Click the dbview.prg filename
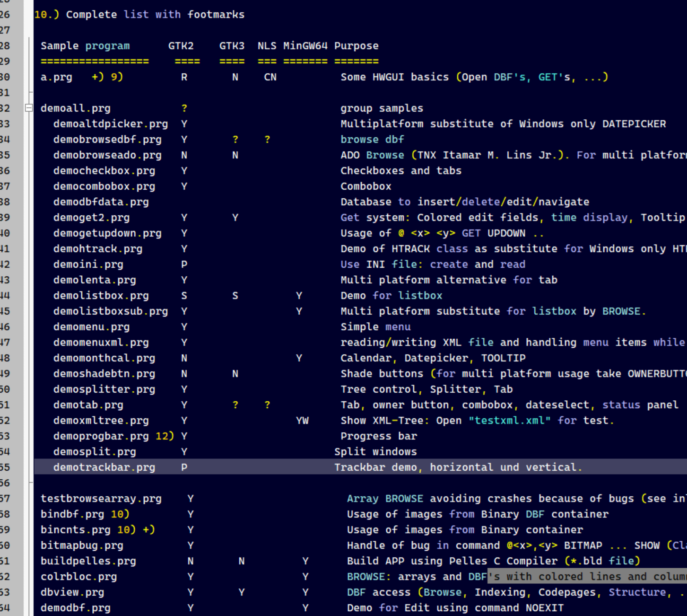Viewport: 687px width, 616px height. [72, 592]
